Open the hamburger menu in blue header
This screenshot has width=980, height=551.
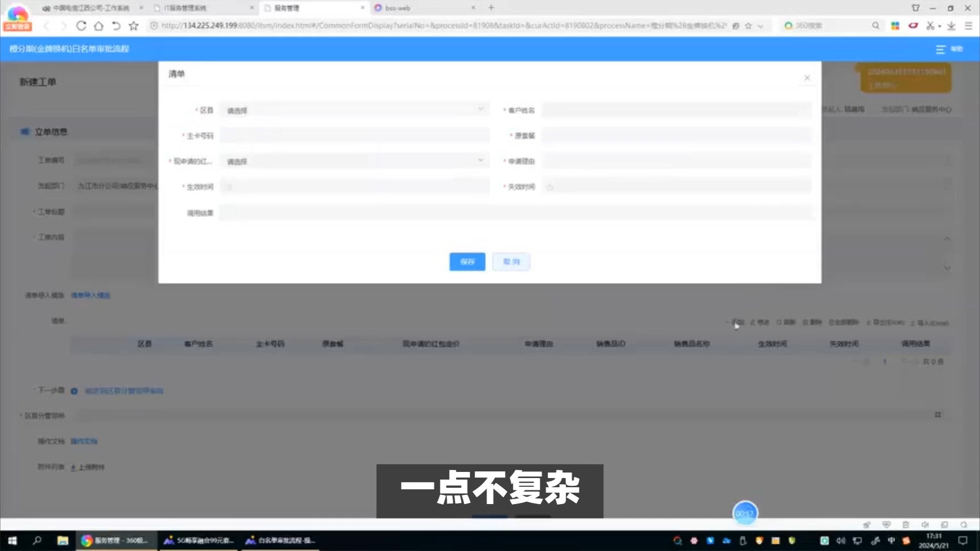pos(941,49)
